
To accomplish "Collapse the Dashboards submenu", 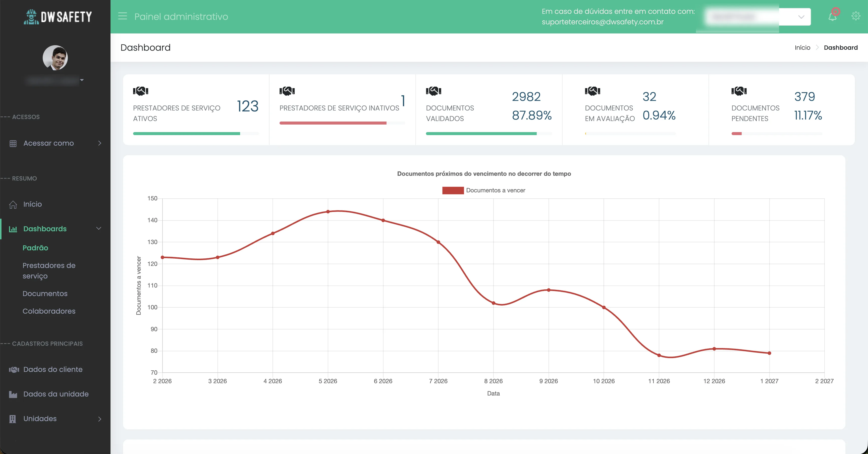I will [98, 228].
